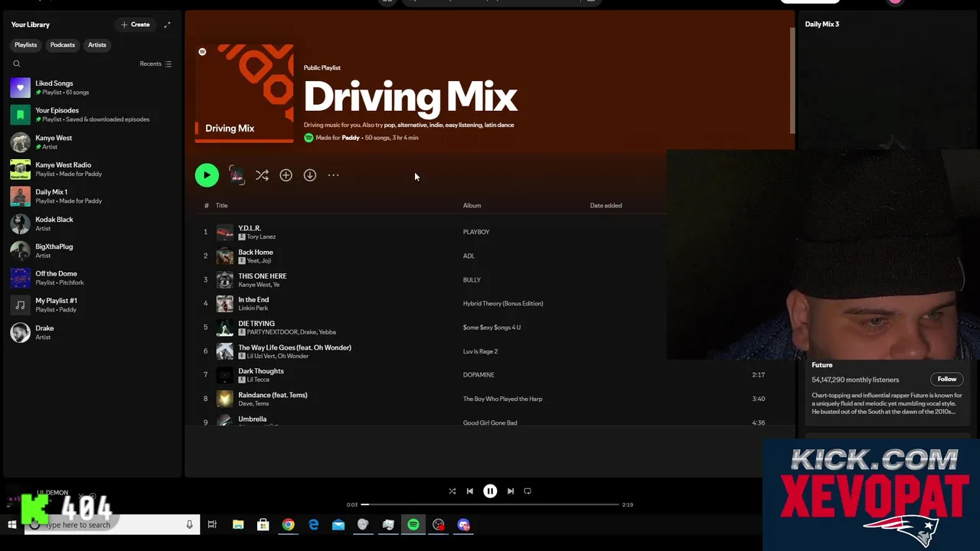This screenshot has height=551, width=980.
Task: Search within Your Library
Action: pos(17,64)
